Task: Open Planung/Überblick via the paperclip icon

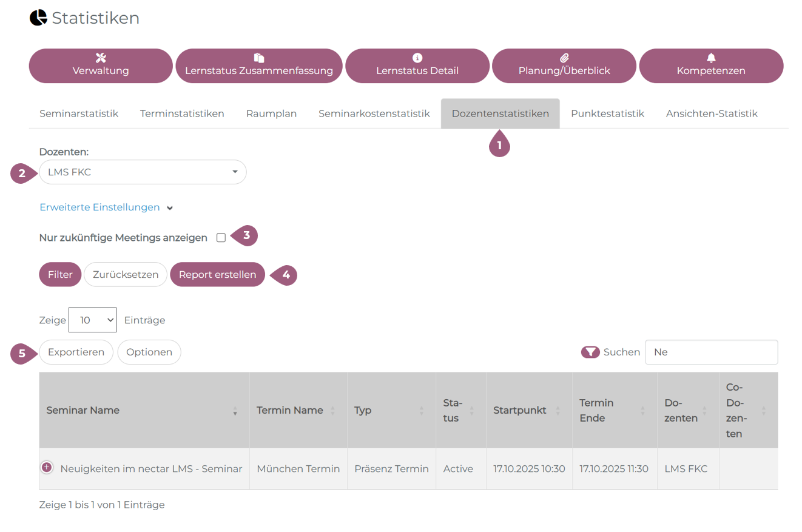Action: point(564,58)
